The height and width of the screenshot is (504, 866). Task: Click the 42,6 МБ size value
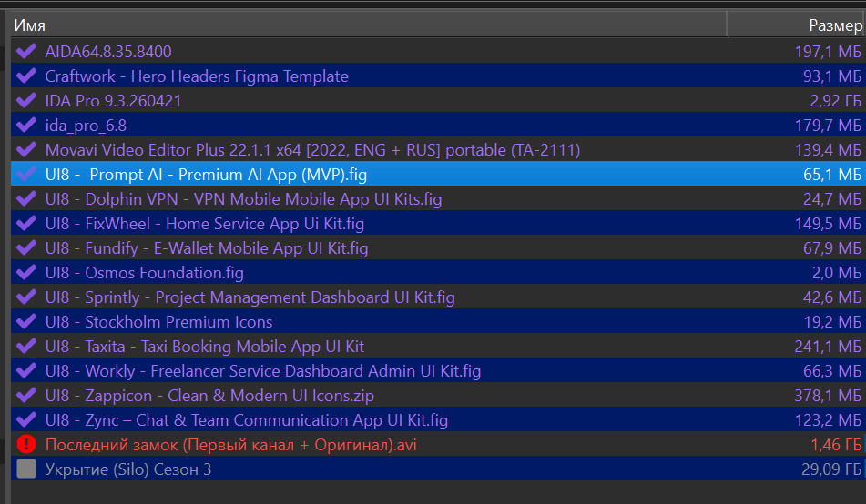tap(832, 297)
